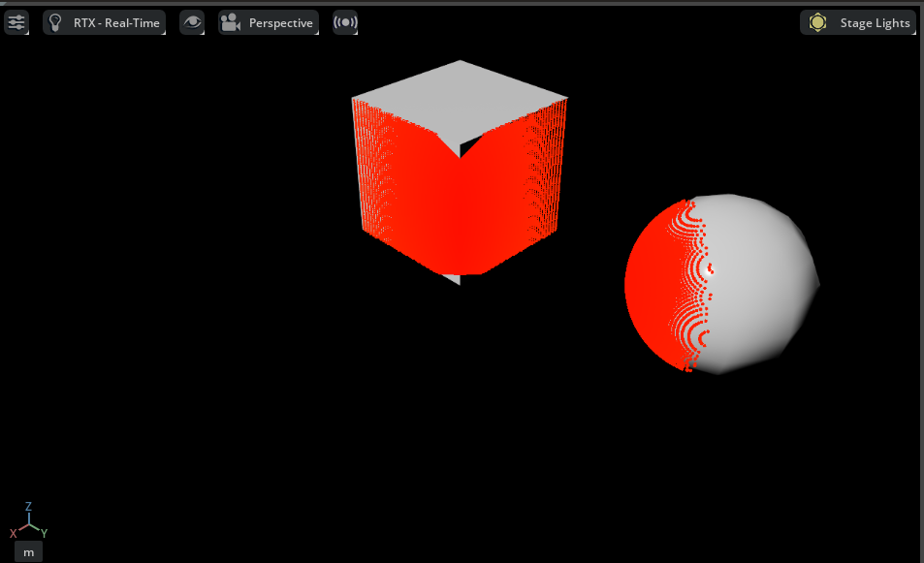Click the Z axis on the orientation gizmo
The height and width of the screenshot is (563, 924).
[27, 508]
